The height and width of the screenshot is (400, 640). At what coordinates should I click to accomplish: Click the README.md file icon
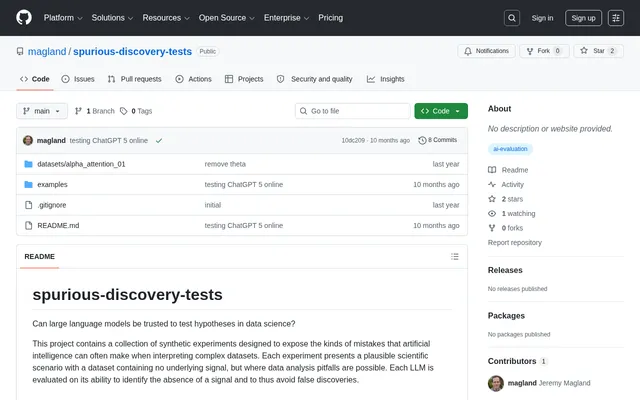pos(28,225)
